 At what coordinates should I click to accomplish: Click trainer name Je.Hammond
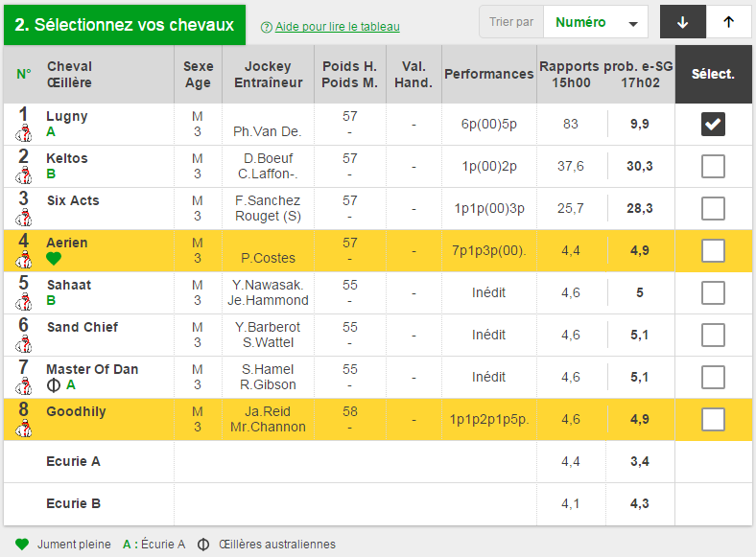[x=268, y=300]
